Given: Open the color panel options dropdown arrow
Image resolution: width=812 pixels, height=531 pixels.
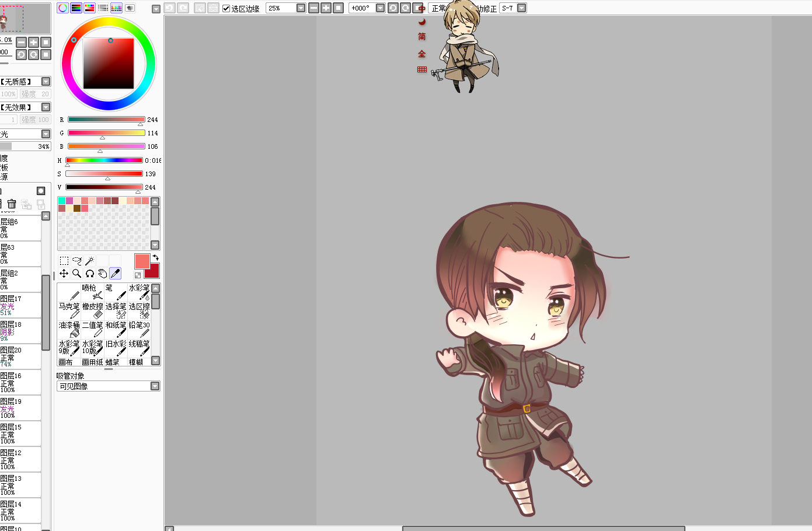Looking at the screenshot, I should 156,9.
